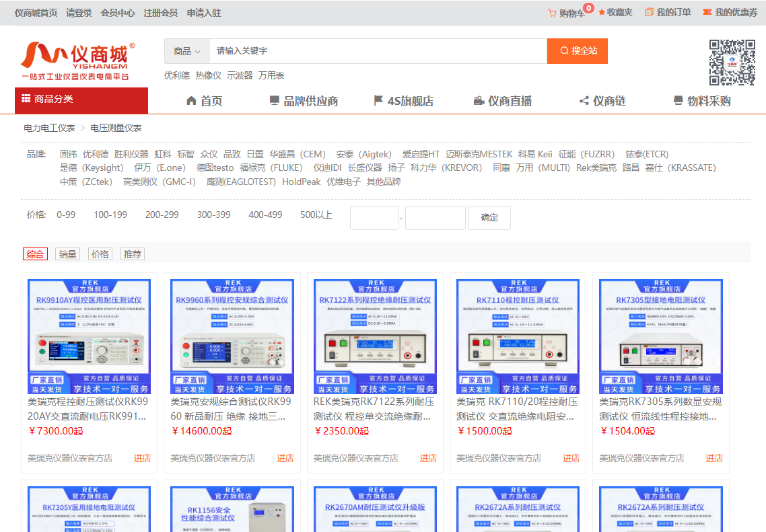Go to the 首页 navigation tab
This screenshot has width=766, height=532.
(x=203, y=101)
